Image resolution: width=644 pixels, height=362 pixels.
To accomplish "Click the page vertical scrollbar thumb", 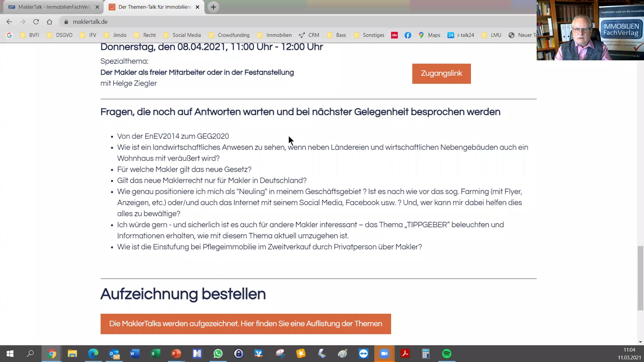I will click(640, 278).
